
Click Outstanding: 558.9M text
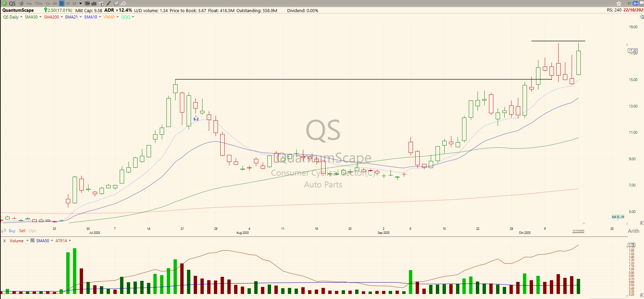click(x=257, y=10)
